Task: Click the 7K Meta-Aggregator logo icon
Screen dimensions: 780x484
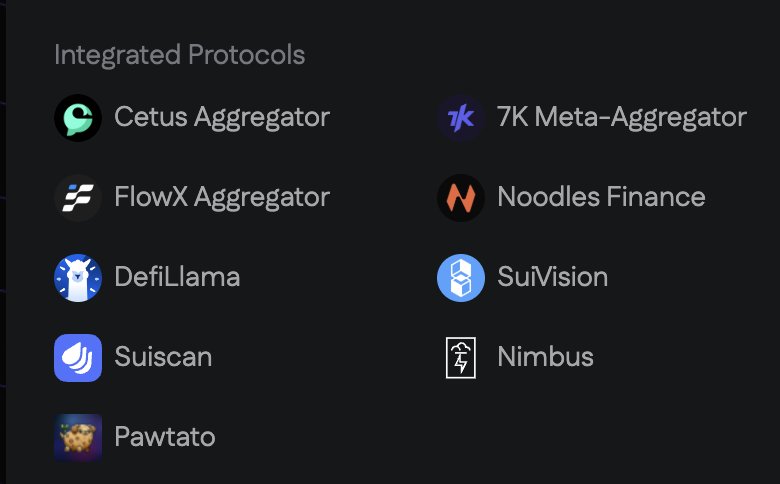Action: 461,118
